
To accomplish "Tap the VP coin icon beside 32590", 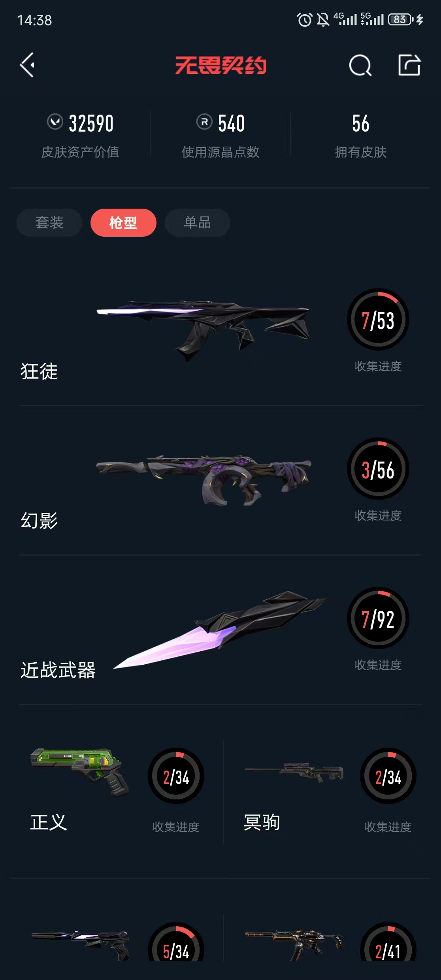I will [x=55, y=122].
